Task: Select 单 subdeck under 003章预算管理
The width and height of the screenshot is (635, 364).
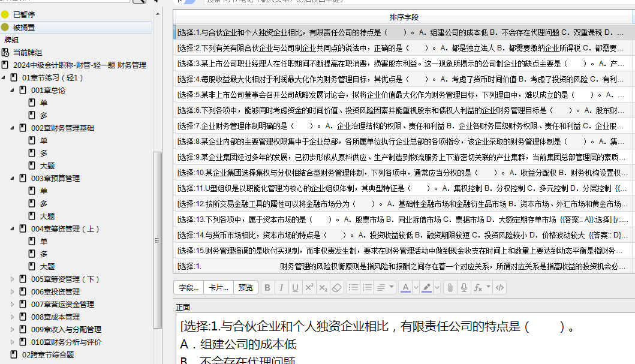Action: 44,191
